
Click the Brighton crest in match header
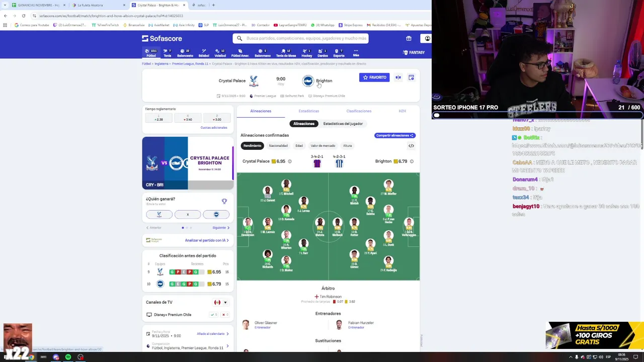click(308, 81)
